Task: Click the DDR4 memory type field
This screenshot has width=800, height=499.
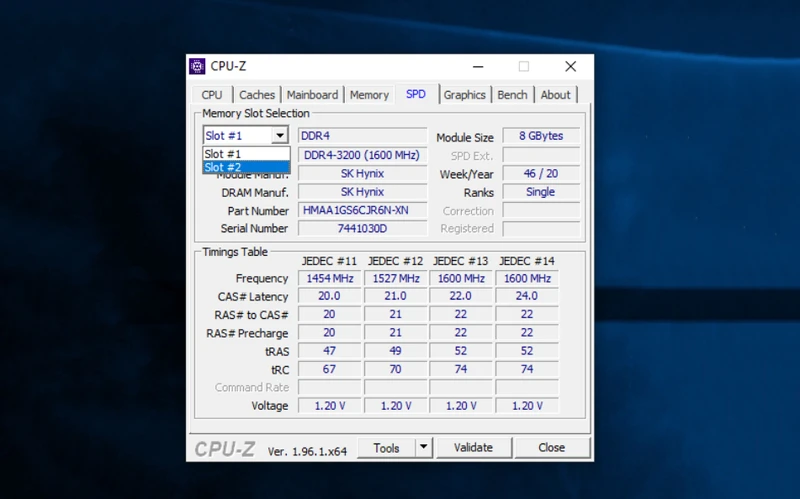Action: pyautogui.click(x=362, y=136)
